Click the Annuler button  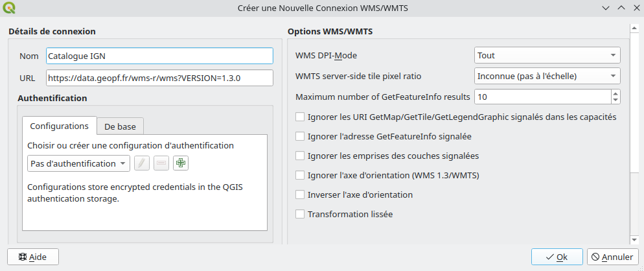pos(612,257)
